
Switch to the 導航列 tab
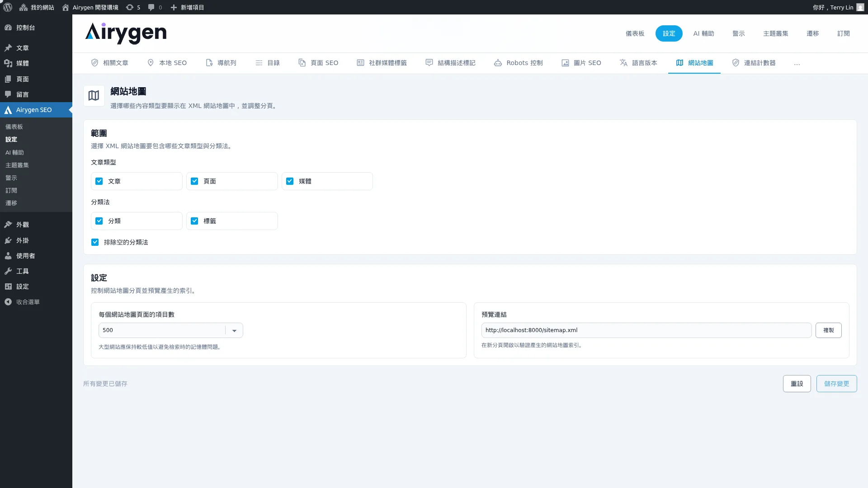pyautogui.click(x=221, y=63)
